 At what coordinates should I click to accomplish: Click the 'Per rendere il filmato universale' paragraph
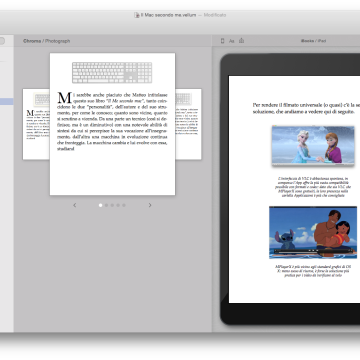tap(306, 108)
